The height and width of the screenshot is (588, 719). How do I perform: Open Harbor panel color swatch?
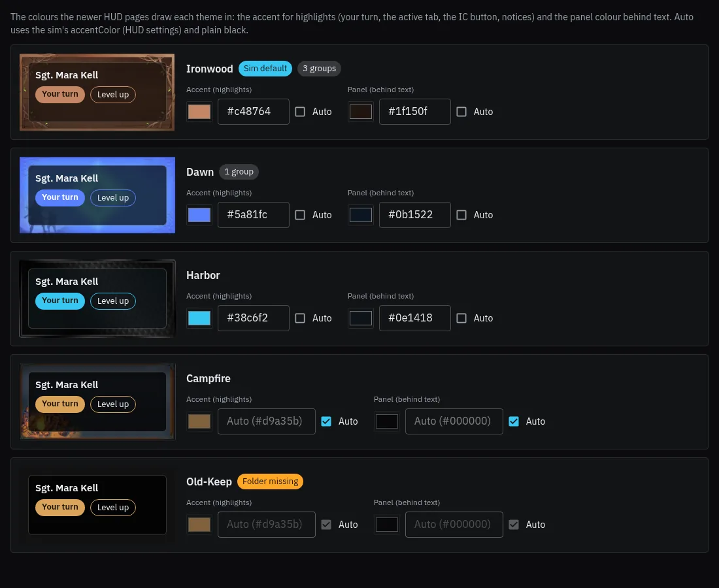(360, 318)
